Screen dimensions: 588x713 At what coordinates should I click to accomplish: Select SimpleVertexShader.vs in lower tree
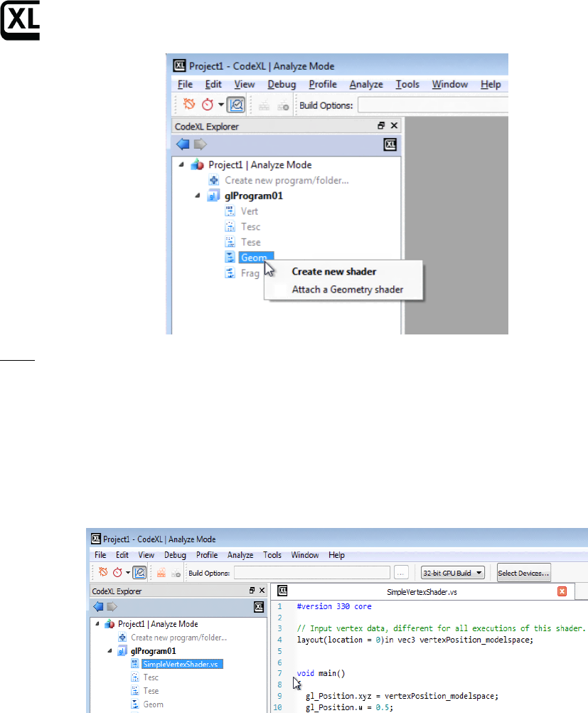(182, 665)
